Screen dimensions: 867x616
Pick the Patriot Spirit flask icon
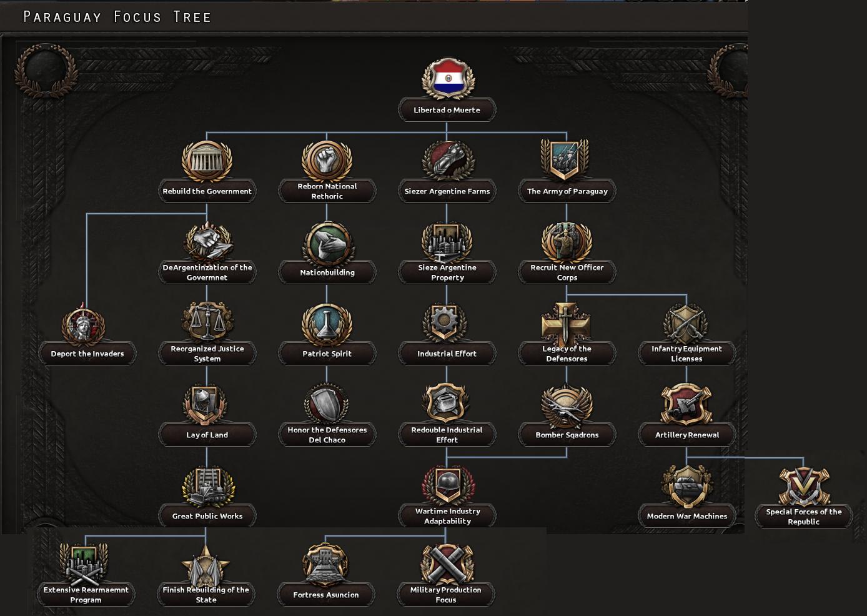point(327,324)
